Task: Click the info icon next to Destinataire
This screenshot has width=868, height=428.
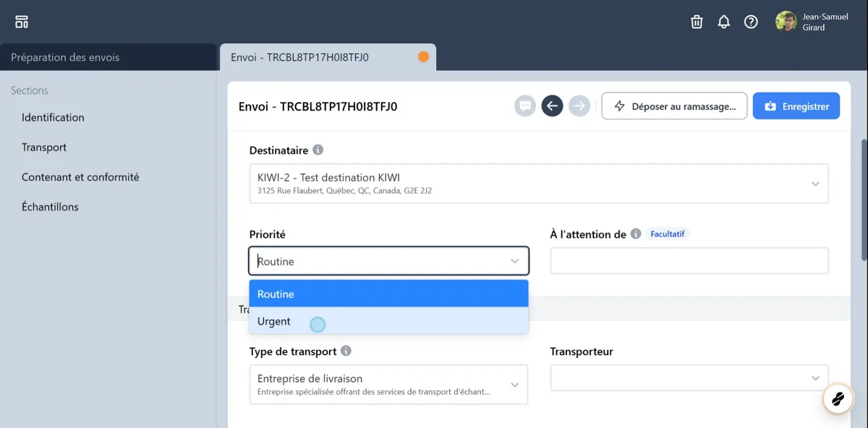Action: tap(318, 150)
